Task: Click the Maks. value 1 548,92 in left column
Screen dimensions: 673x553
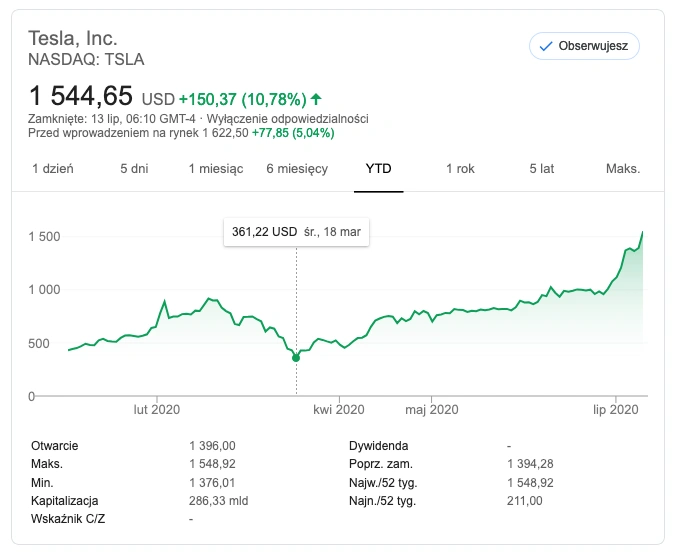Action: 212,464
